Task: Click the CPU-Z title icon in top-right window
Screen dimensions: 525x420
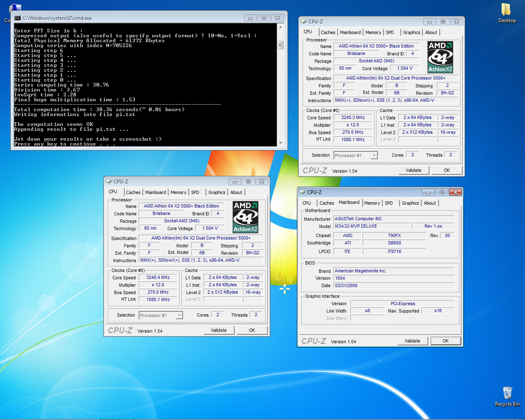Action: click(304, 21)
